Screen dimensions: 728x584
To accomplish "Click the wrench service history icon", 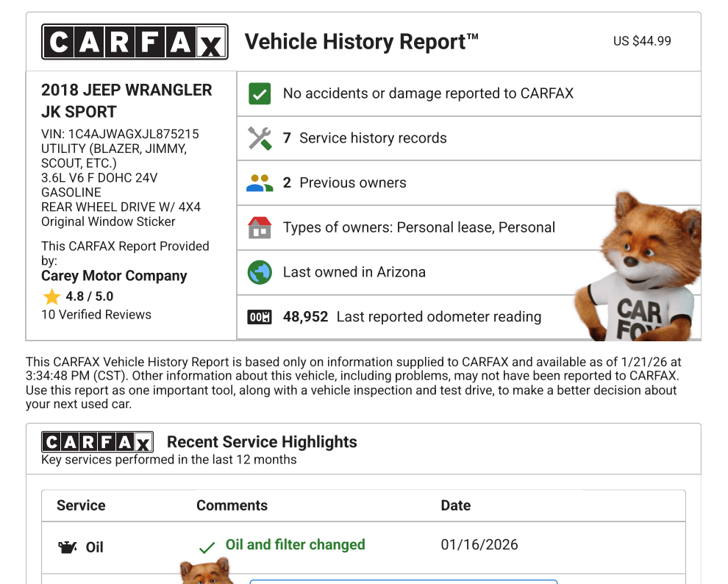I will click(260, 138).
